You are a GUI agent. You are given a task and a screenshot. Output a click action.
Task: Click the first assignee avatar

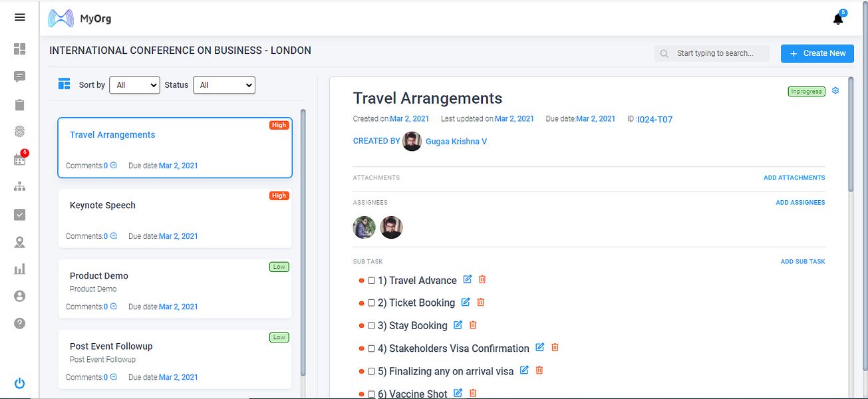point(364,227)
